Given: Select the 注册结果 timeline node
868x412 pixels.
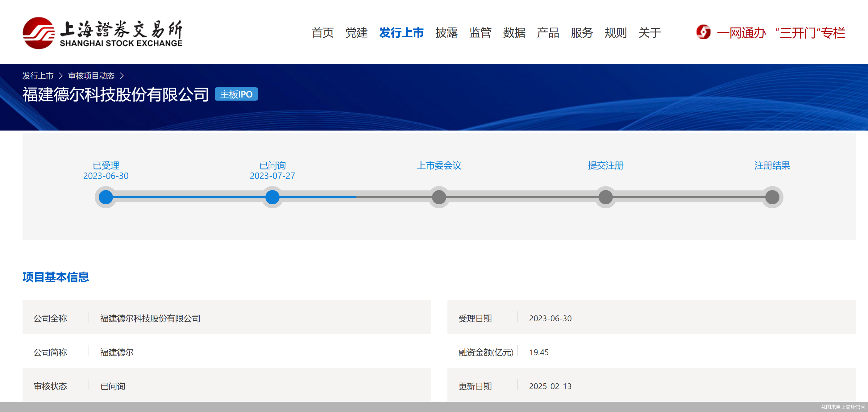Looking at the screenshot, I should point(772,197).
